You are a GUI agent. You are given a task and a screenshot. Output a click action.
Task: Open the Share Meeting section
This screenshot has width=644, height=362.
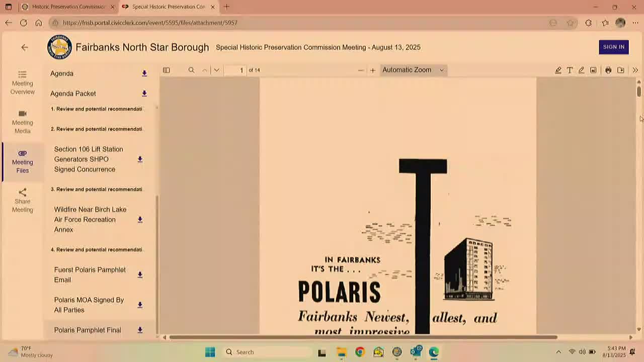point(22,201)
